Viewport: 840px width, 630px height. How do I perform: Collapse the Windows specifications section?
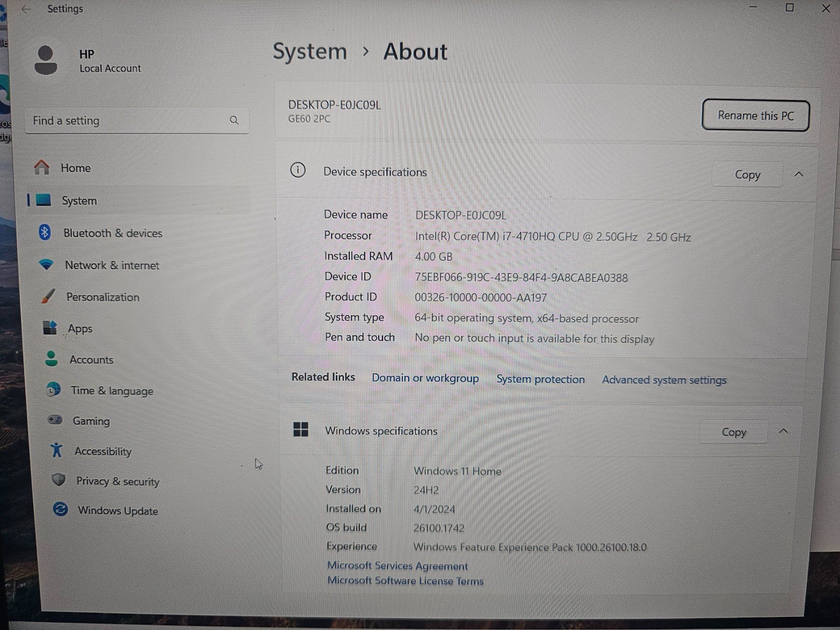click(784, 431)
